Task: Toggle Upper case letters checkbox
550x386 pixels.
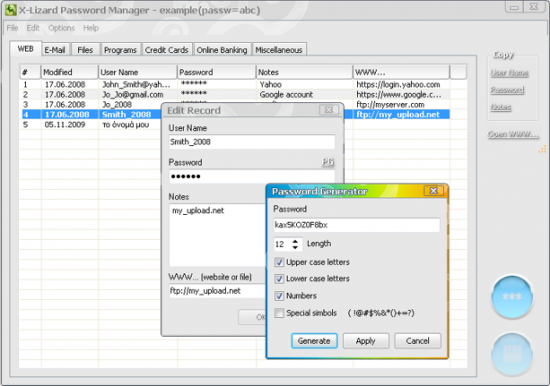Action: point(279,262)
